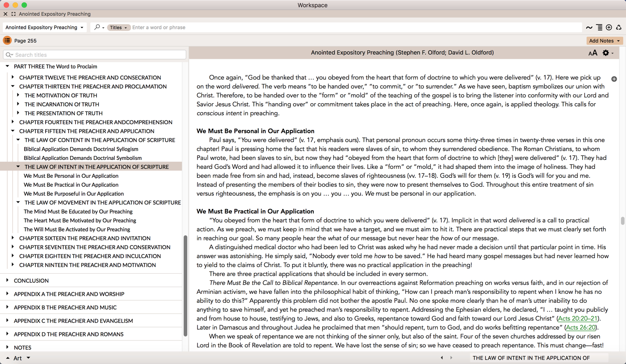
Task: Open The Heart Must Be Motivated by Our Preaching
Action: tap(80, 220)
